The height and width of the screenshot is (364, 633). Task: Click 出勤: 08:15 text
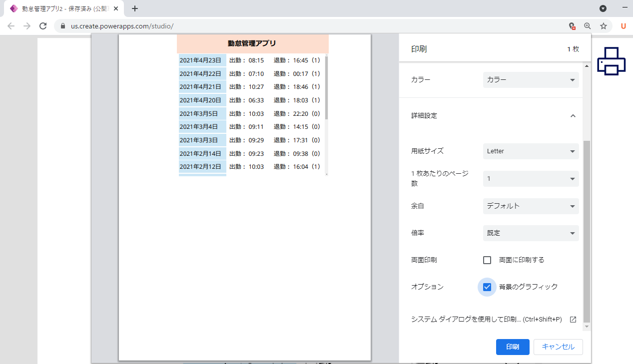click(x=246, y=60)
